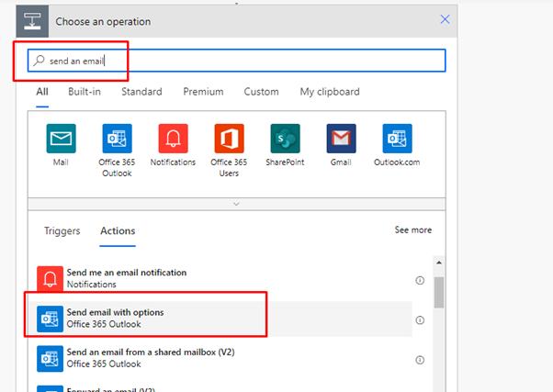Screen dimensions: 553x392
Task: Open the My clipboard tab
Action: (330, 92)
